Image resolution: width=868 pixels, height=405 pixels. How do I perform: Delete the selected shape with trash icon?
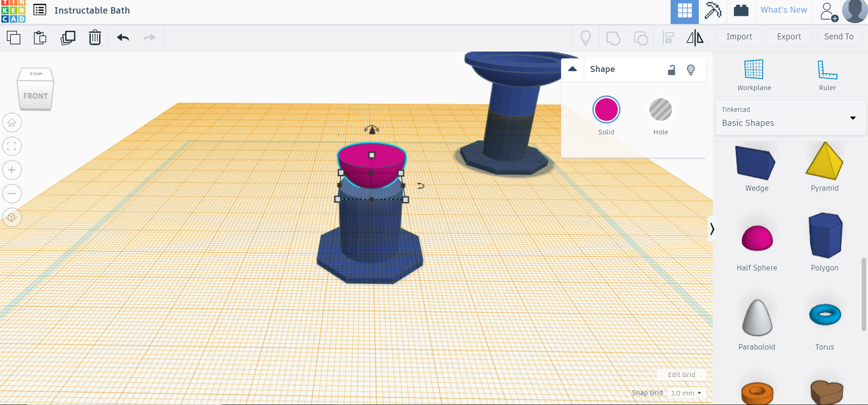point(95,38)
